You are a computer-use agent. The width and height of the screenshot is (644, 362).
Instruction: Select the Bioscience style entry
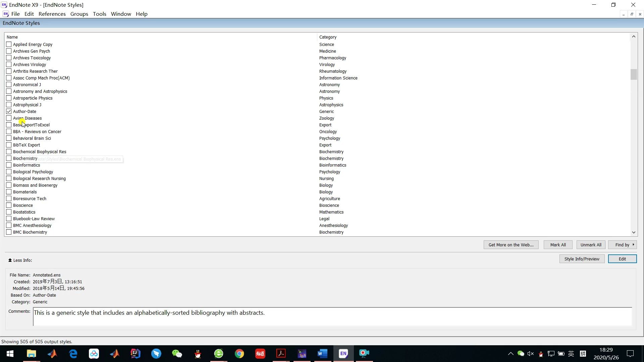pos(23,205)
